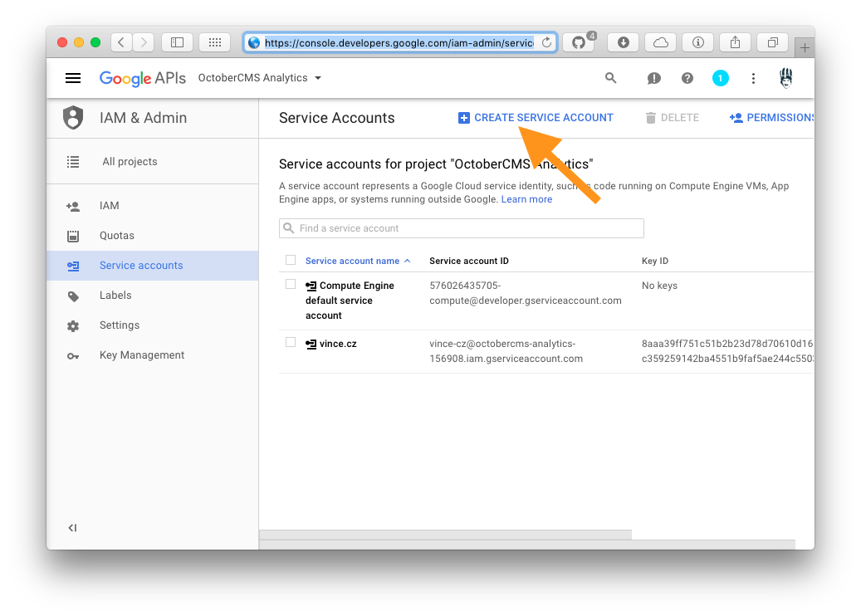Click the Service accounts sidebar icon
This screenshot has width=861, height=616.
73,266
